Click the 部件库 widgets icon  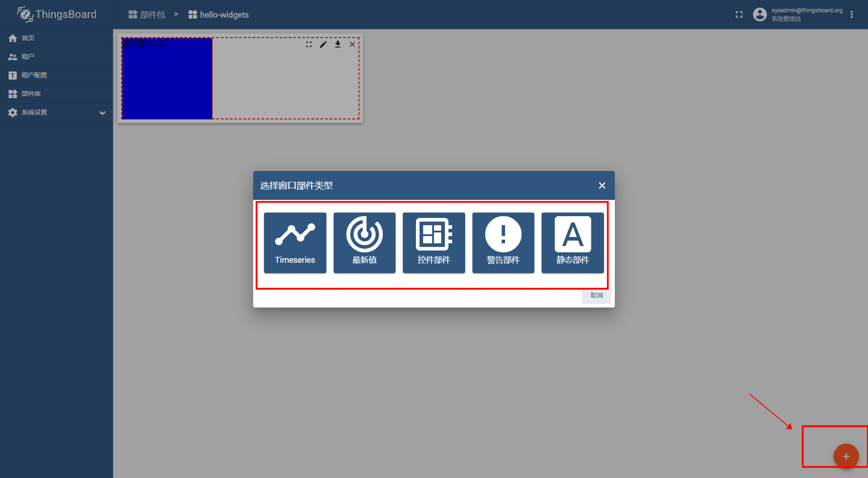click(13, 94)
